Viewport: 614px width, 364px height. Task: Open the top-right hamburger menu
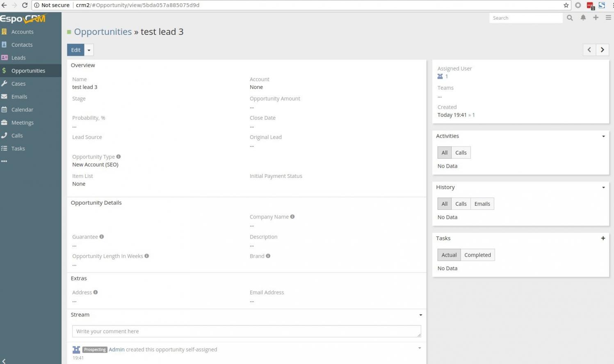tap(608, 18)
